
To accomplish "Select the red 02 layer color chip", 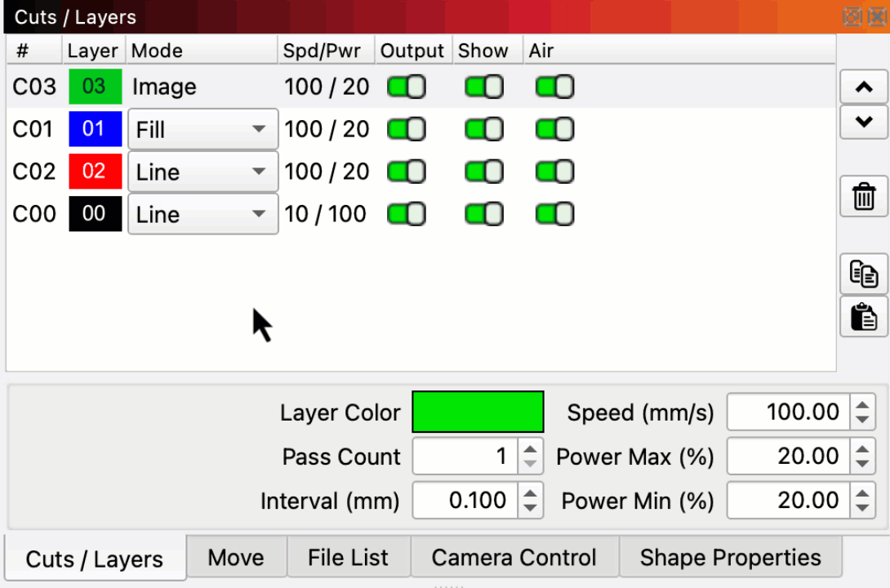I will coord(95,171).
